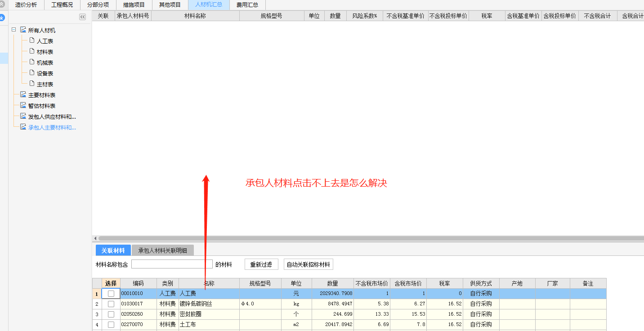Open 主要材料表 in the tree
The width and height of the screenshot is (644, 331).
pyautogui.click(x=42, y=95)
